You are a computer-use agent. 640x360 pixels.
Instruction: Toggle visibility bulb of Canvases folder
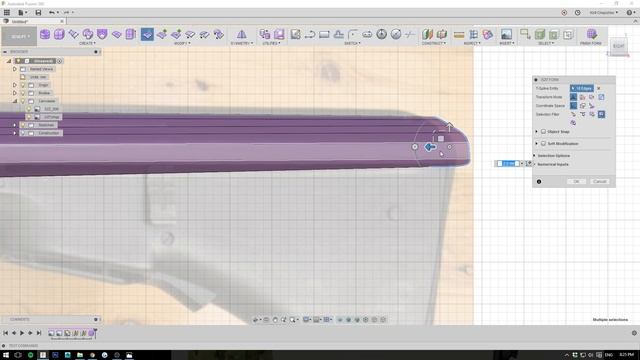[x=23, y=101]
